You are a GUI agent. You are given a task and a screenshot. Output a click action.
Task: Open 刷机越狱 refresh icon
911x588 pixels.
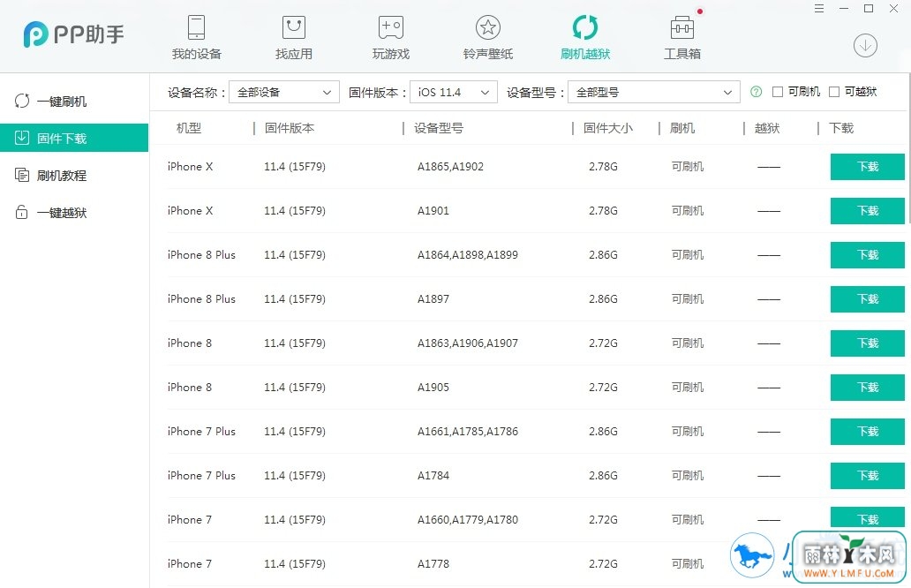pos(585,27)
